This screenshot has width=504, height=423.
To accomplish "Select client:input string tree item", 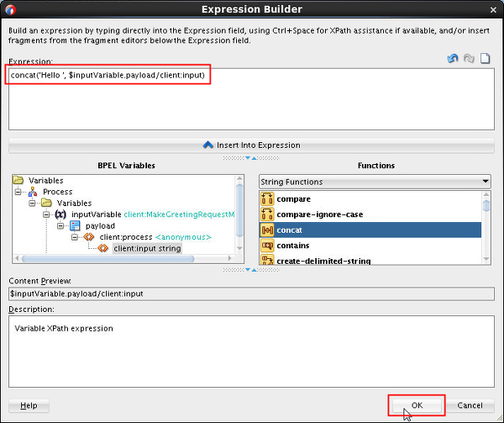I will click(147, 249).
